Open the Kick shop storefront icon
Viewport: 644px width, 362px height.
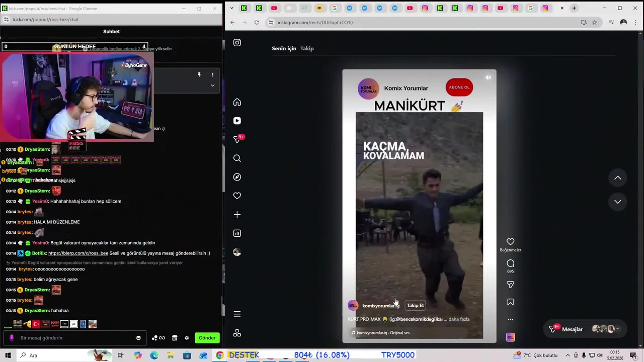click(175, 338)
